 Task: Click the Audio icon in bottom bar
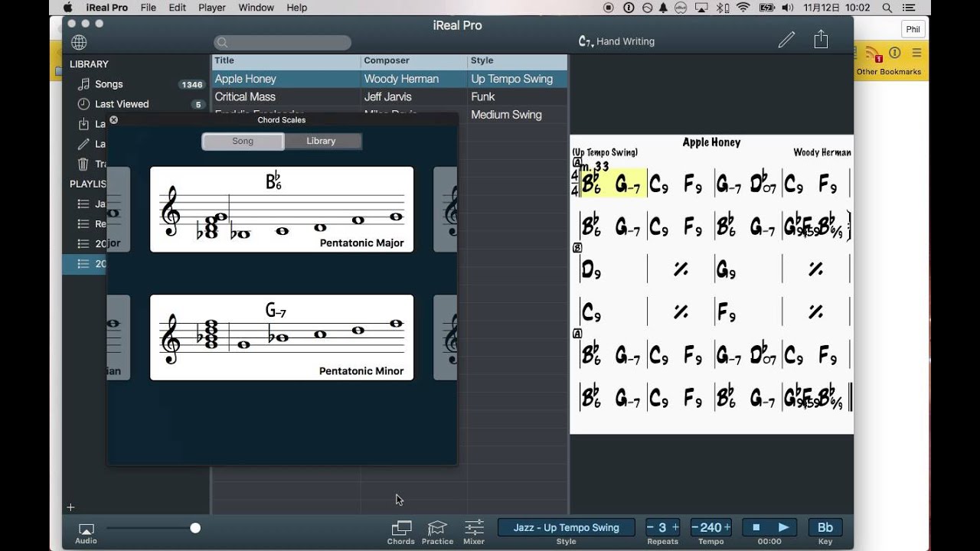pyautogui.click(x=86, y=533)
